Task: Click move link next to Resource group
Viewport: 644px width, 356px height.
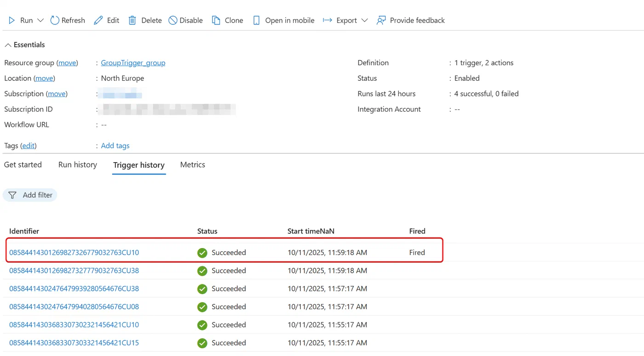Action: tap(67, 63)
